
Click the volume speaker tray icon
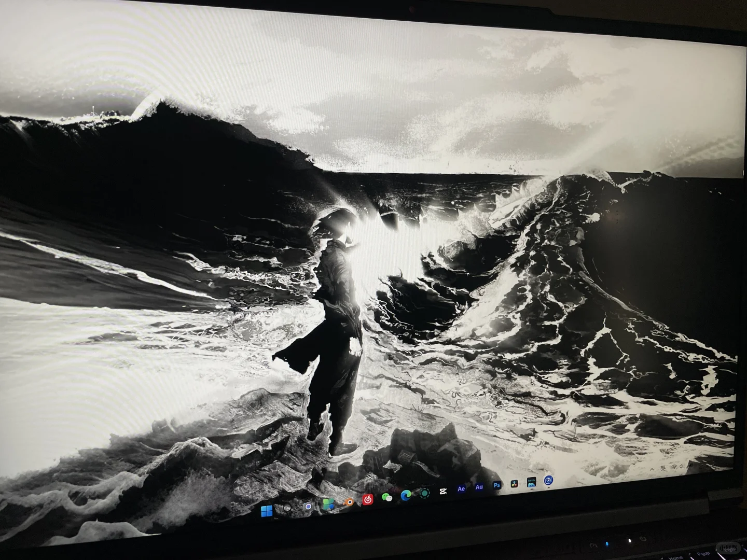682,466
